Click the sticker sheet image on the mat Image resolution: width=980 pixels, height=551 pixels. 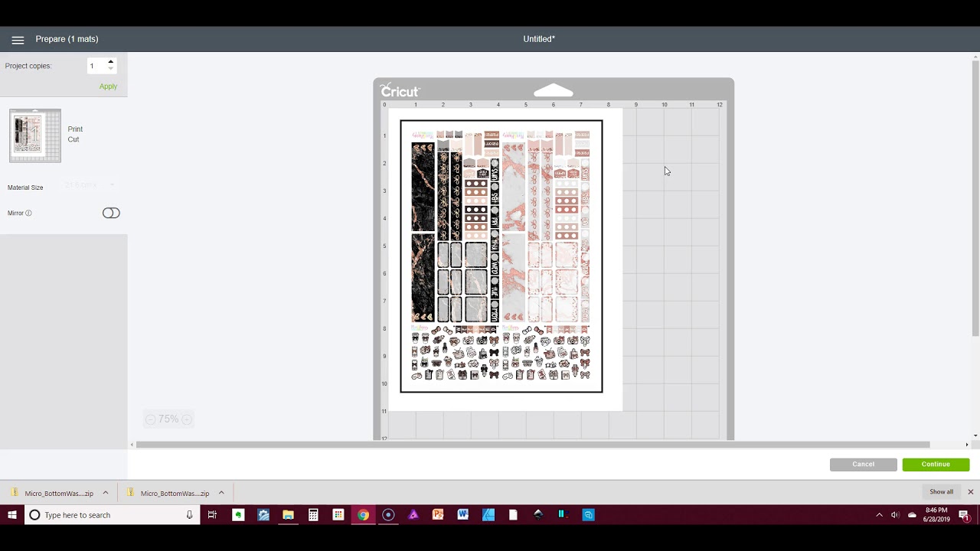click(x=501, y=256)
